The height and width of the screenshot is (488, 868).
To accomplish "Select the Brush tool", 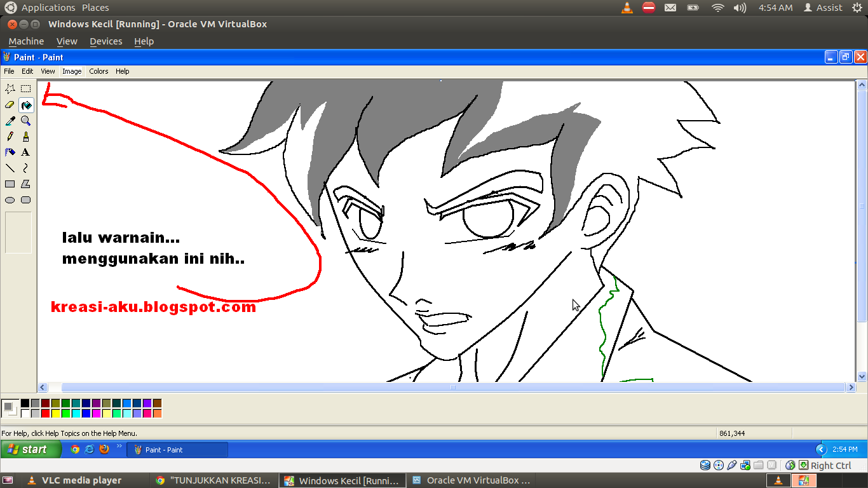I will (25, 137).
